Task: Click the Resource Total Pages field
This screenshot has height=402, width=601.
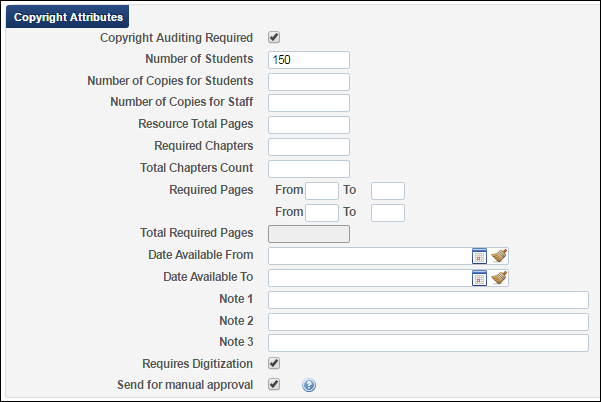Action: coord(309,125)
